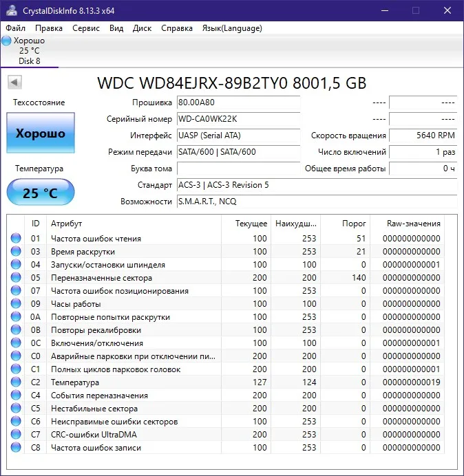Select the Частота ошибок чтения attribute text
The height and width of the screenshot is (476, 464).
pos(96,239)
